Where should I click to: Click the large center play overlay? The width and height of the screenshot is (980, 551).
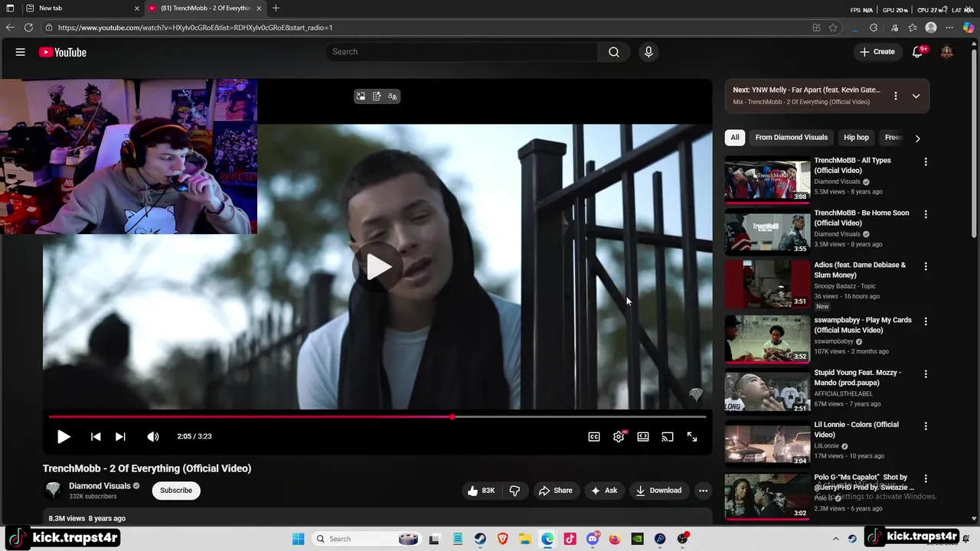coord(377,266)
